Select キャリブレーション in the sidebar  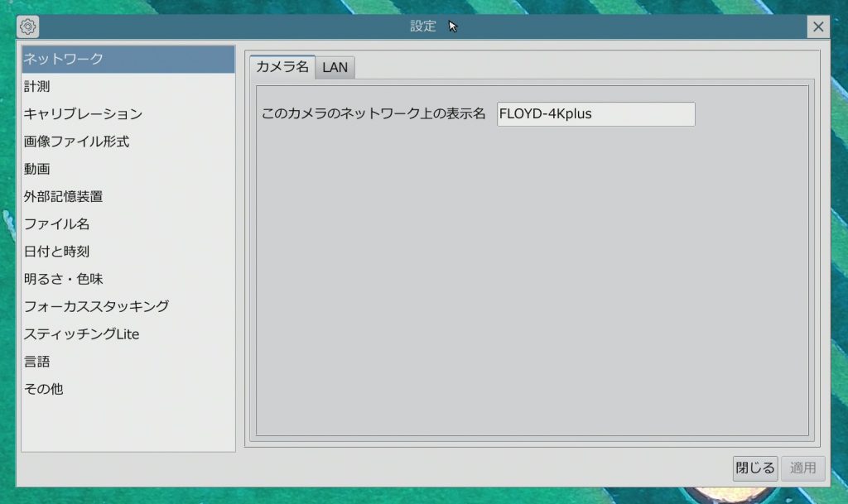tap(128, 114)
